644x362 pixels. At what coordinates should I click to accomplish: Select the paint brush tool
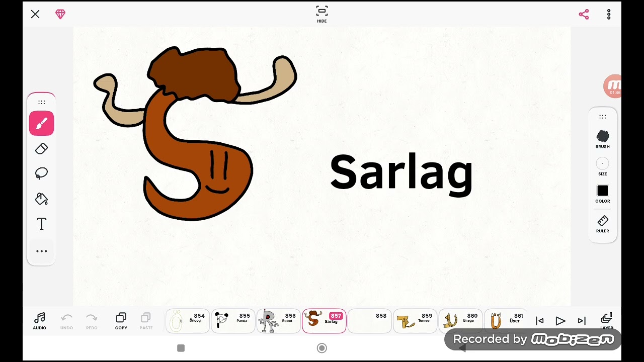41,123
